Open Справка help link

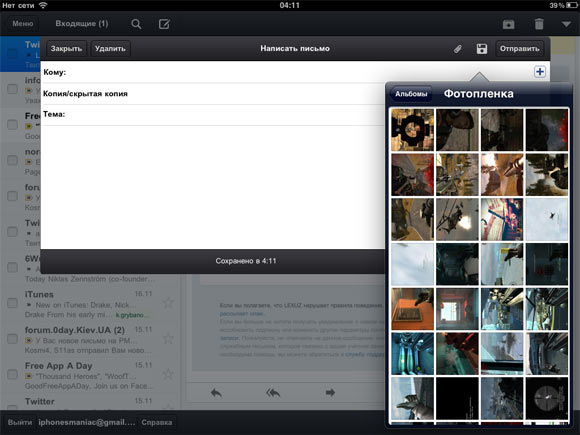point(156,422)
